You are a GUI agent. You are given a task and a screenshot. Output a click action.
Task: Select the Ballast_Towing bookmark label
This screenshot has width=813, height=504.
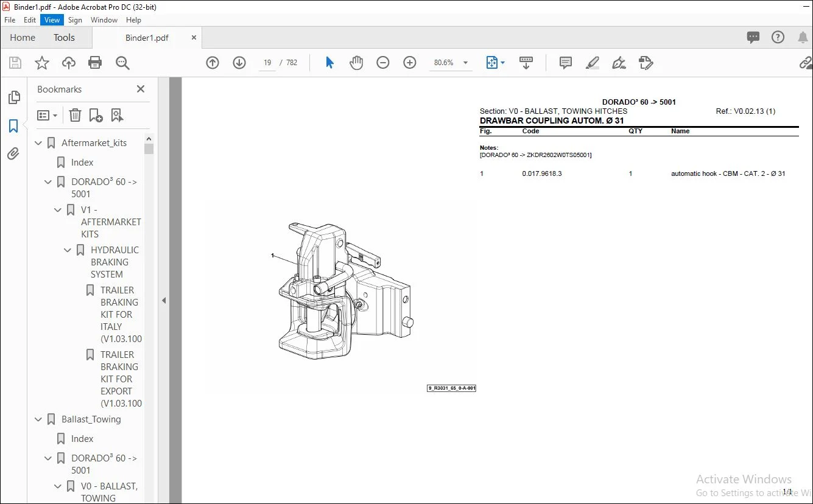(x=91, y=419)
